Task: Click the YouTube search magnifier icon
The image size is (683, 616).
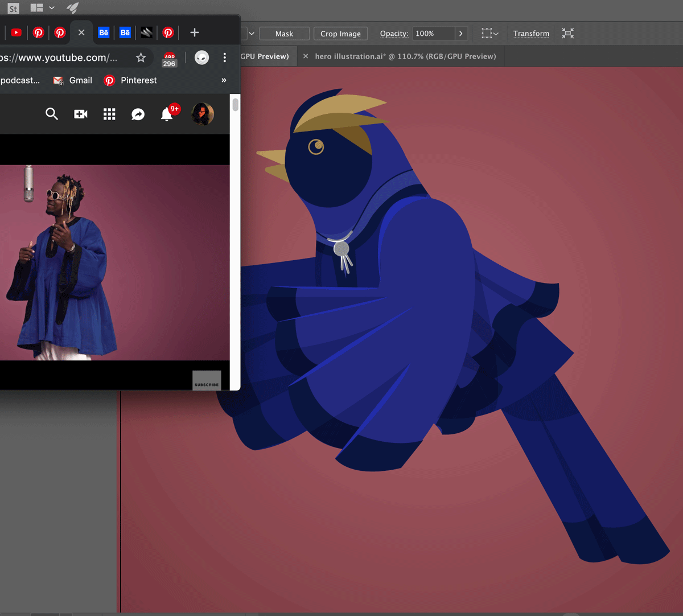Action: tap(52, 114)
